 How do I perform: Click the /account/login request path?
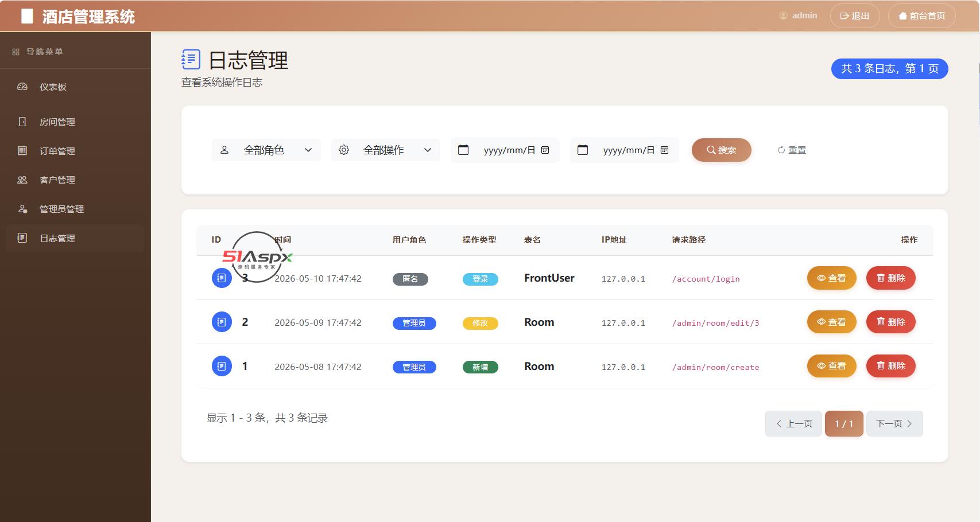706,279
